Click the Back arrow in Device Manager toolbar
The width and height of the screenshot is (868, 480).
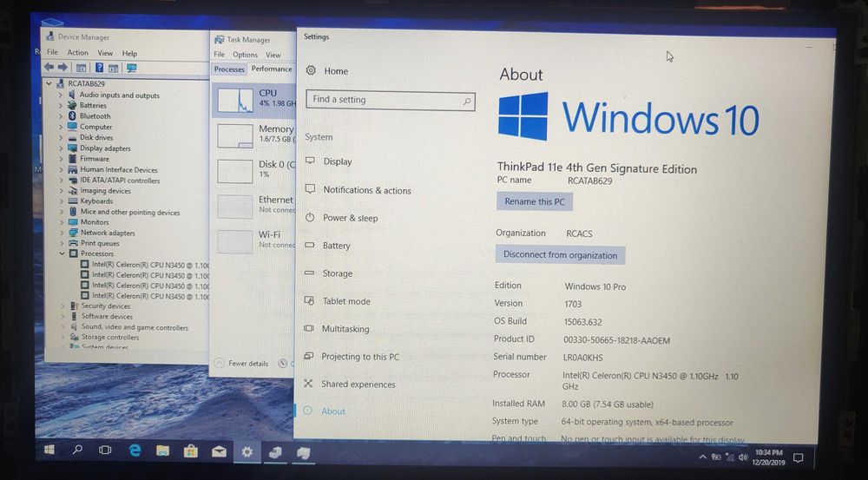(49, 68)
